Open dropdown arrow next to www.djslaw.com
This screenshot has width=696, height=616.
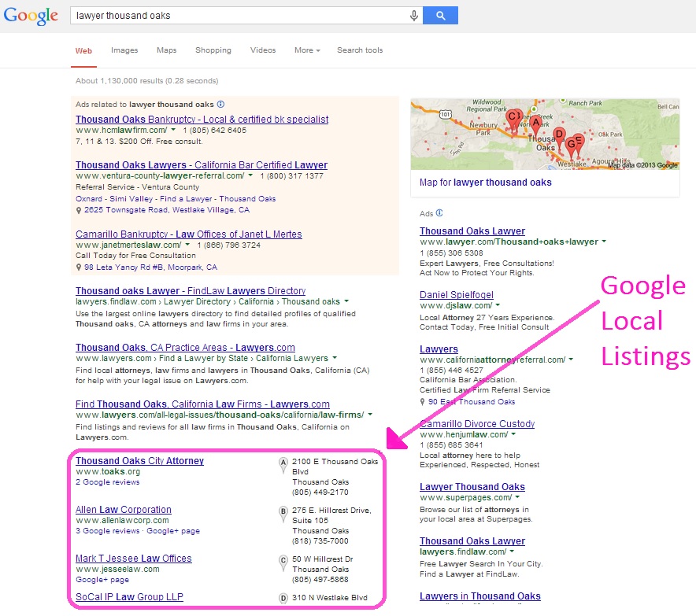498,305
